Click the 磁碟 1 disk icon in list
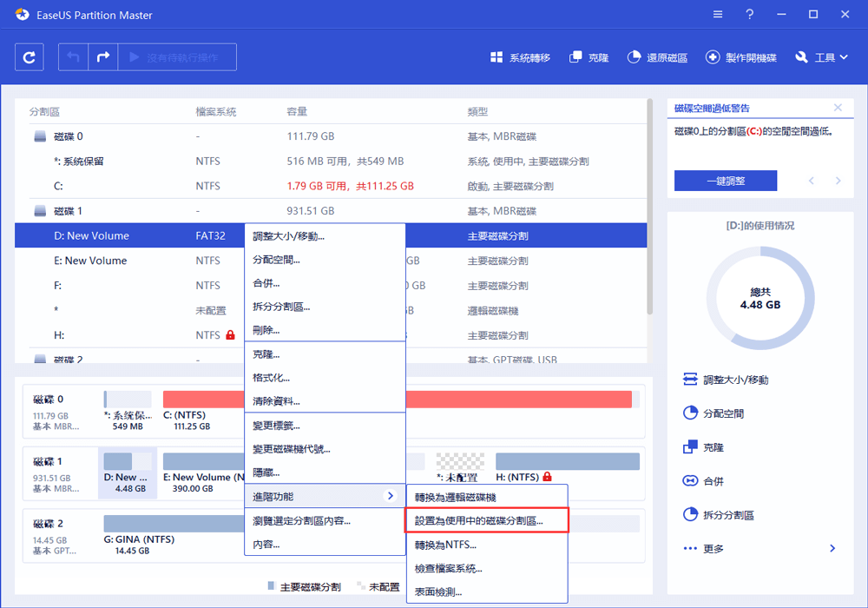The image size is (868, 608). (x=40, y=211)
